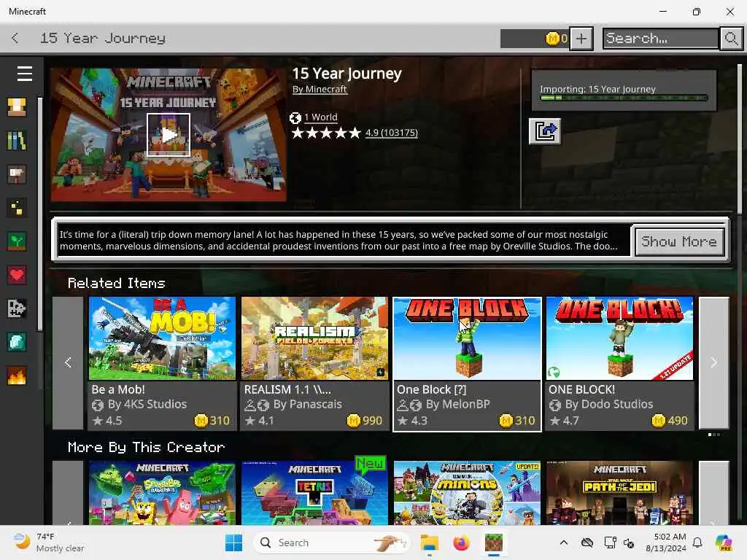Click the 990 coin price on REALISM
The image size is (747, 560).
(365, 421)
